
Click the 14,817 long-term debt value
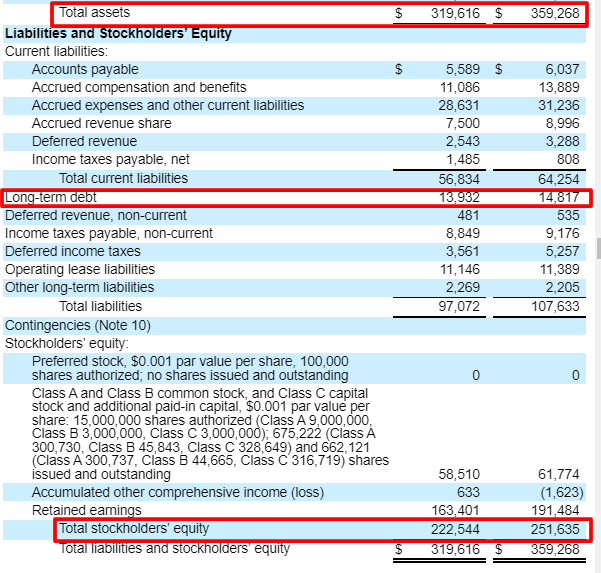(557, 197)
